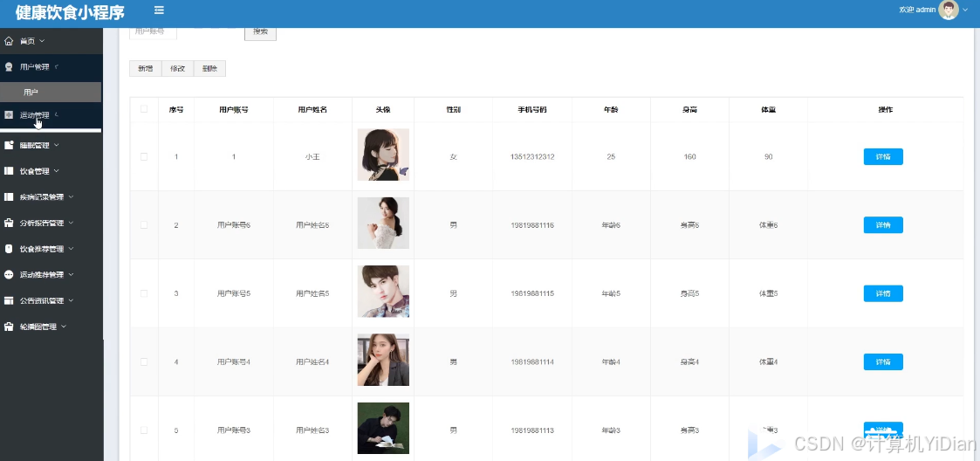This screenshot has width=980, height=461.
Task: Click the house icon beside 首页
Action: [x=9, y=41]
